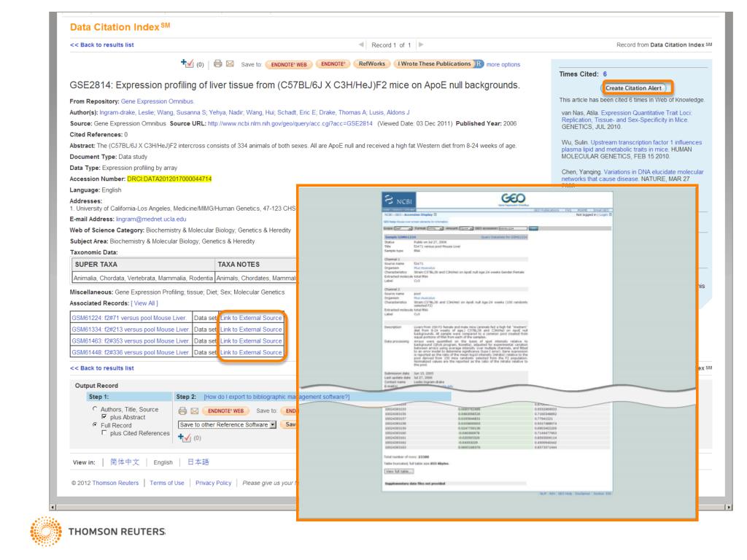Screen dimensions: 747x560
Task: Save to EndNote button at top
Action: [333, 64]
